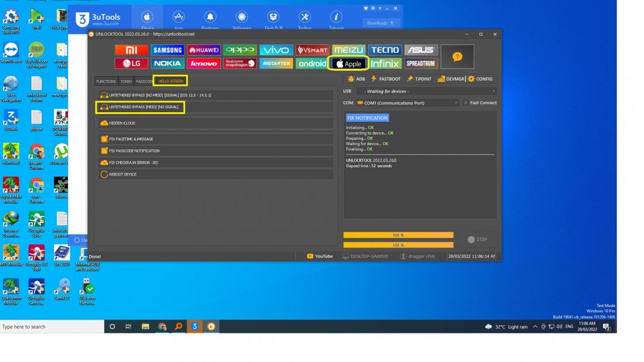
Task: Open the Toolbox in 3uTools
Action: click(305, 19)
